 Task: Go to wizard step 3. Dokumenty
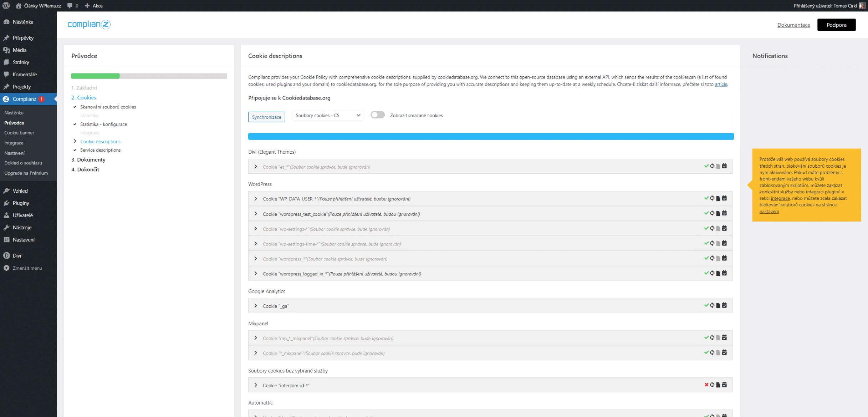[x=88, y=159]
